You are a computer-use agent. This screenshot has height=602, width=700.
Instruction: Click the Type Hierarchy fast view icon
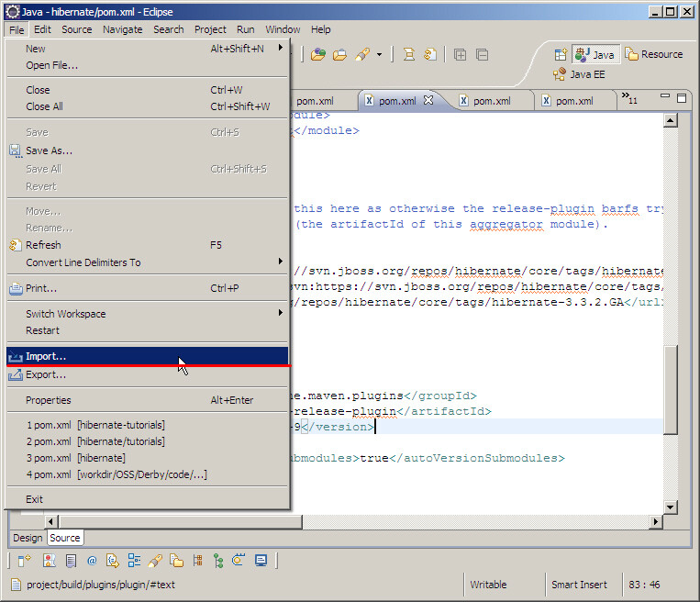click(218, 561)
